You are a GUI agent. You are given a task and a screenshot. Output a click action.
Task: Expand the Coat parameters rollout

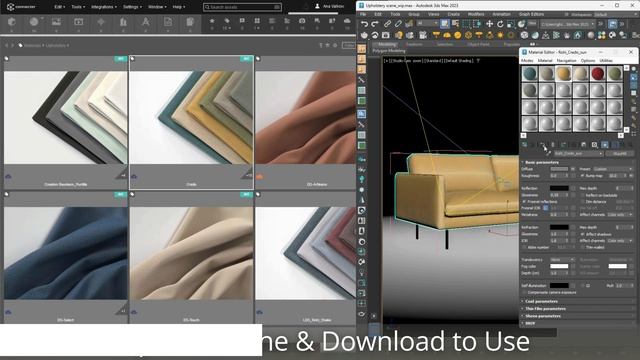(x=541, y=301)
